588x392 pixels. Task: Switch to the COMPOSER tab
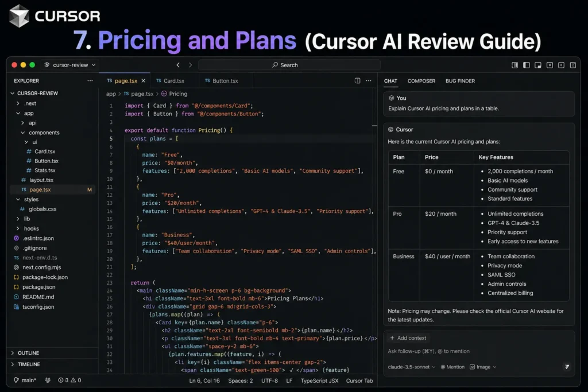click(x=421, y=81)
